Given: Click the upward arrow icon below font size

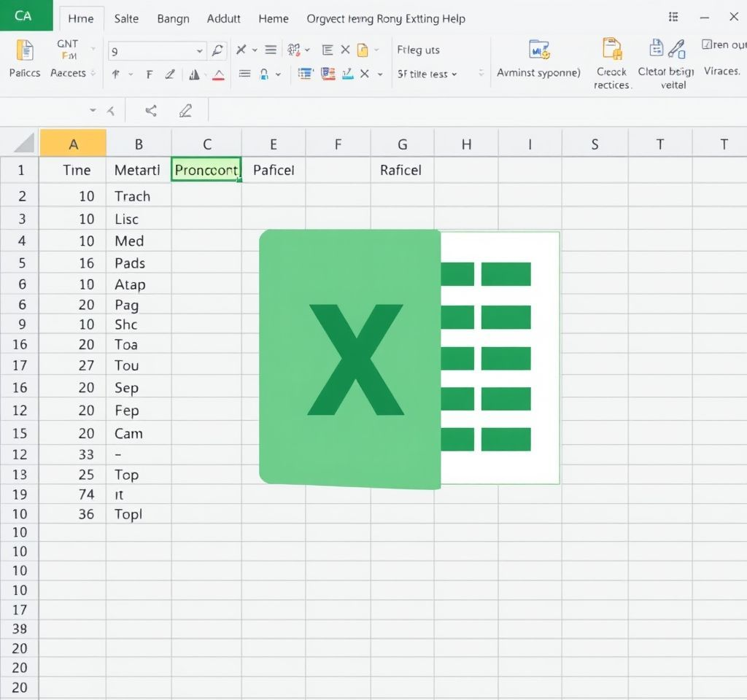Looking at the screenshot, I should point(116,74).
